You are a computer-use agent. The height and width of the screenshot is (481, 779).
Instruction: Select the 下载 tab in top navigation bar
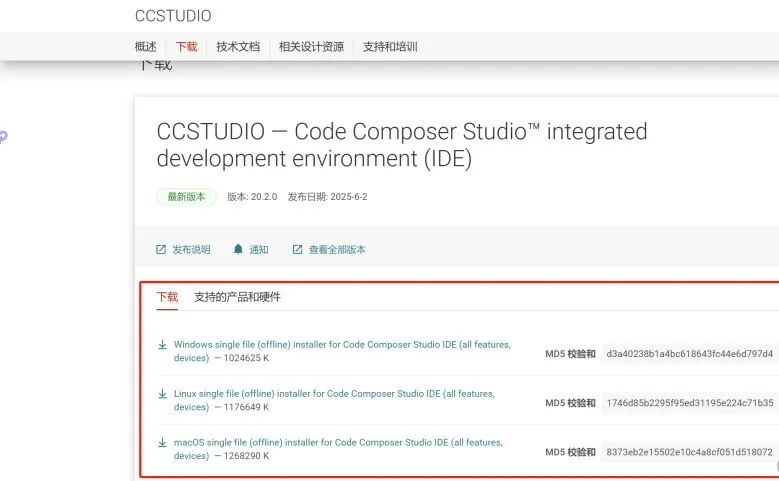click(x=186, y=47)
